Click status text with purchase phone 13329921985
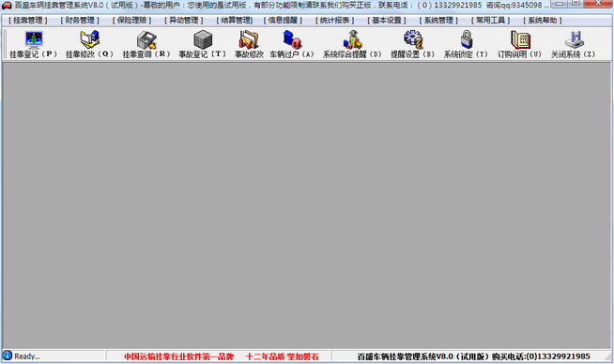The width and height of the screenshot is (614, 364). click(473, 356)
